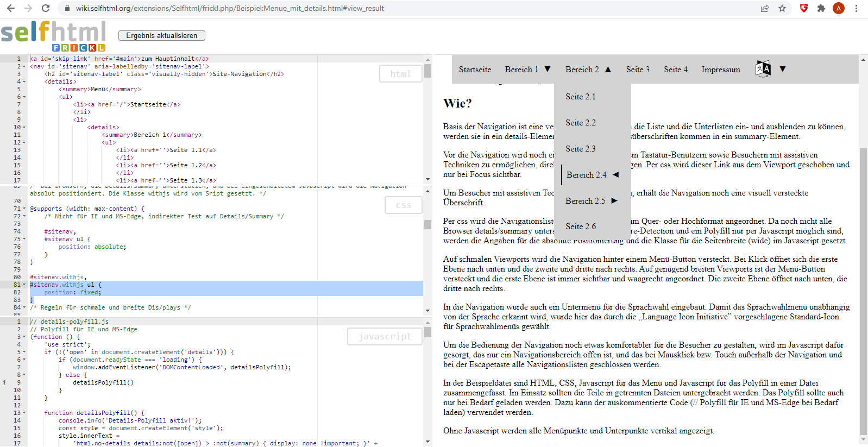Click the css editor label
The width and height of the screenshot is (868, 447).
click(x=404, y=205)
